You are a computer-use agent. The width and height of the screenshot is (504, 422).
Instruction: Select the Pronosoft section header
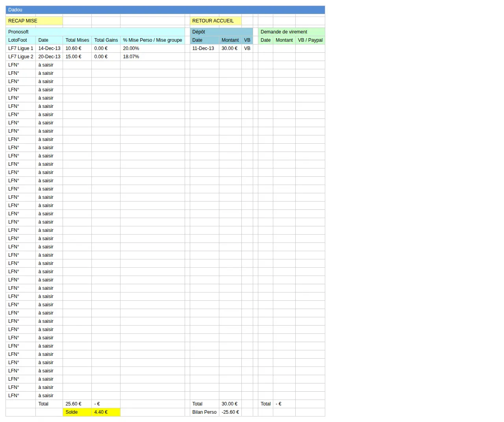tap(95, 32)
